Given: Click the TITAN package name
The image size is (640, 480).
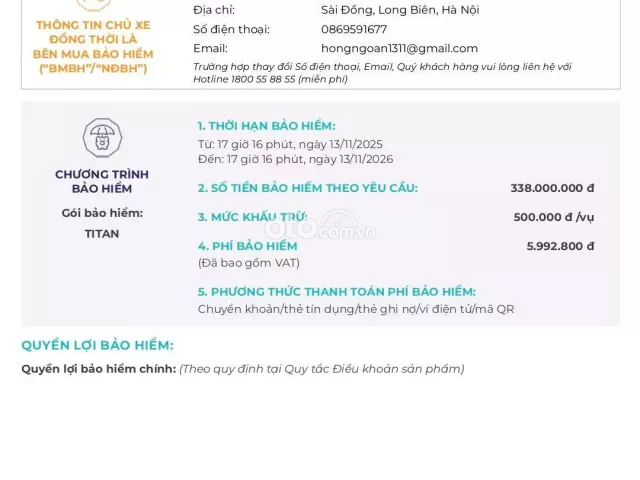Looking at the screenshot, I should [x=102, y=234].
